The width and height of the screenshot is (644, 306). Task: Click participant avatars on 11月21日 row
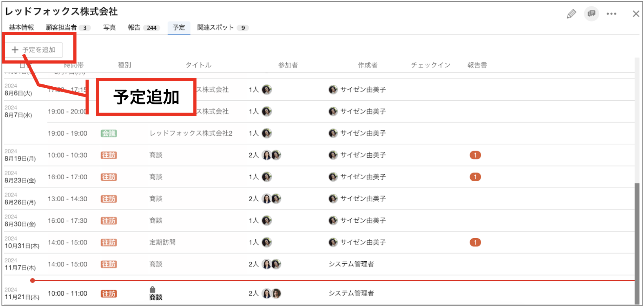[x=271, y=293]
